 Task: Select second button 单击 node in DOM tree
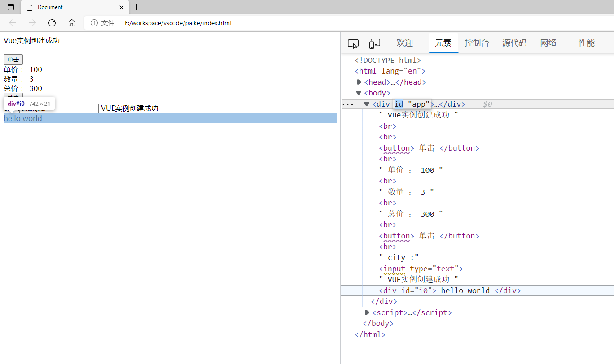click(x=429, y=236)
